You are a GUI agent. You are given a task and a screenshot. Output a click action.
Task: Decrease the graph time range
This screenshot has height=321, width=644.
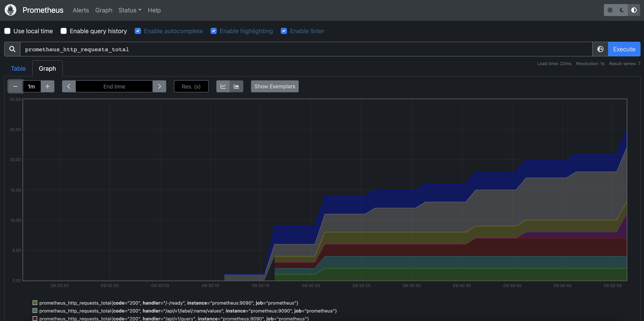[15, 86]
